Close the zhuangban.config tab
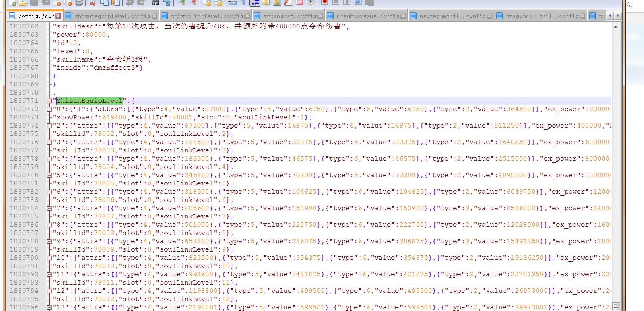This screenshot has height=311, width=644. [x=320, y=16]
